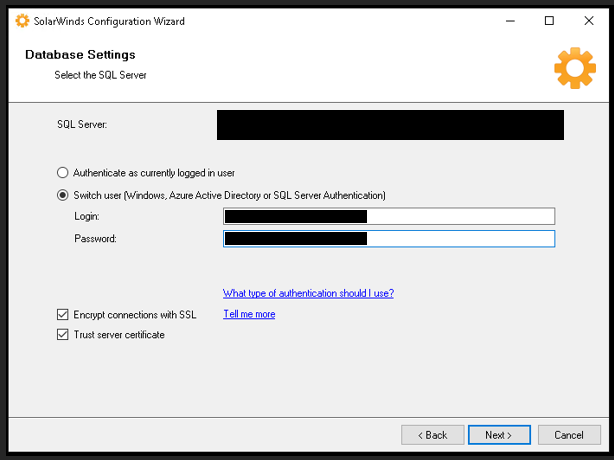The height and width of the screenshot is (460, 614).
Task: Click the SQL Server field
Action: [x=390, y=125]
